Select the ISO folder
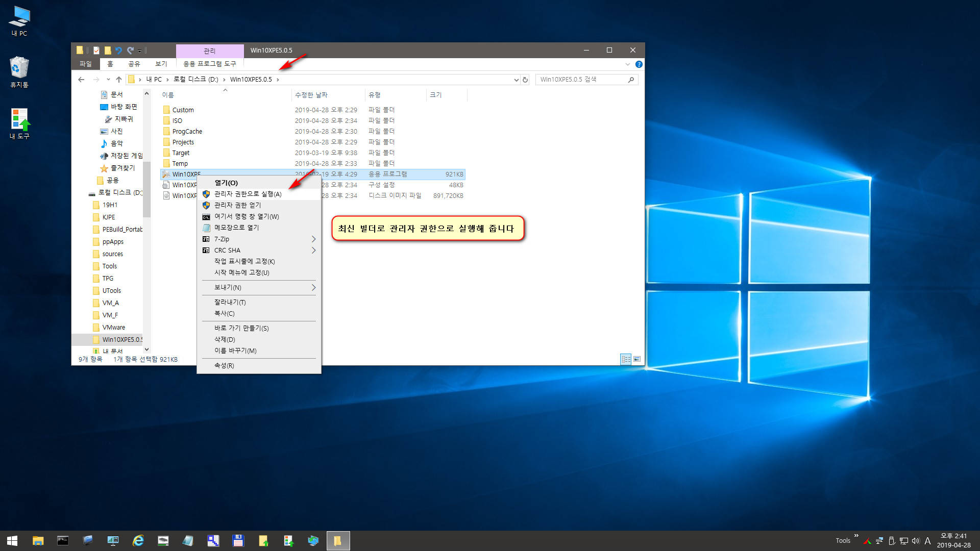Viewport: 980px width, 551px height. [177, 121]
